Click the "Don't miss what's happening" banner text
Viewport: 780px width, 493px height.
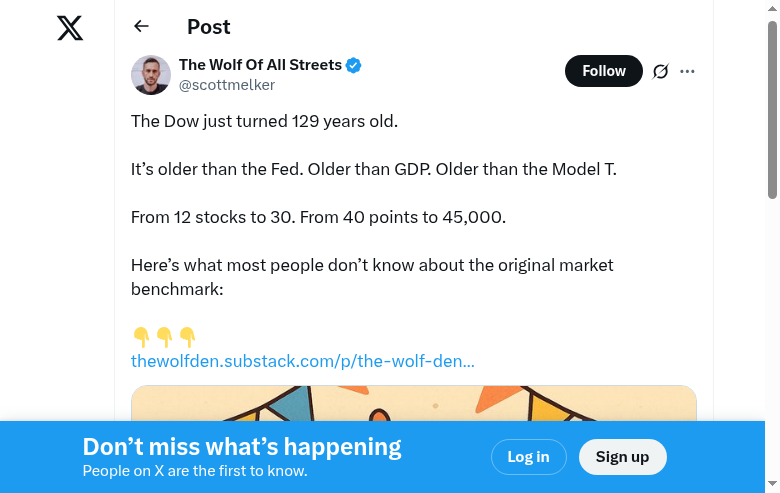click(241, 447)
